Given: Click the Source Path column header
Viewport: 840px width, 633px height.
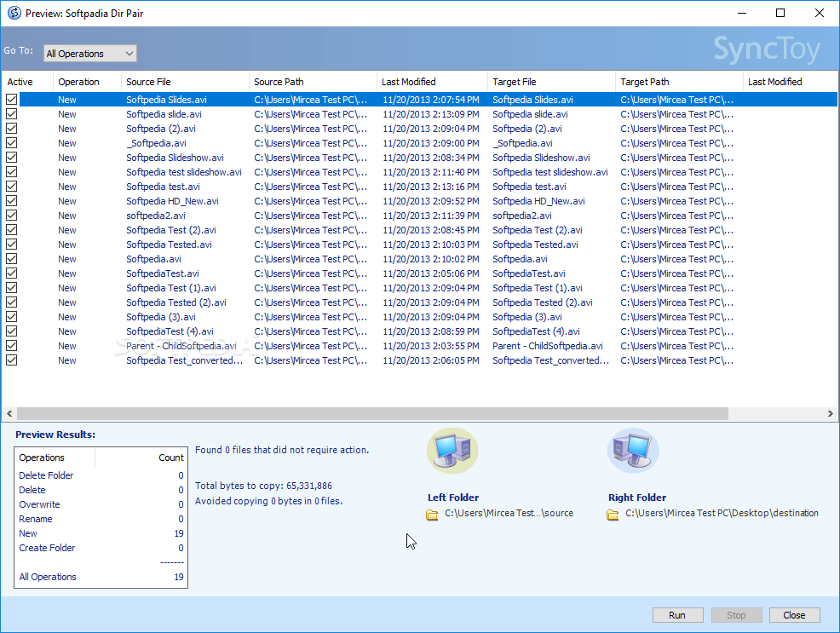Looking at the screenshot, I should click(313, 82).
